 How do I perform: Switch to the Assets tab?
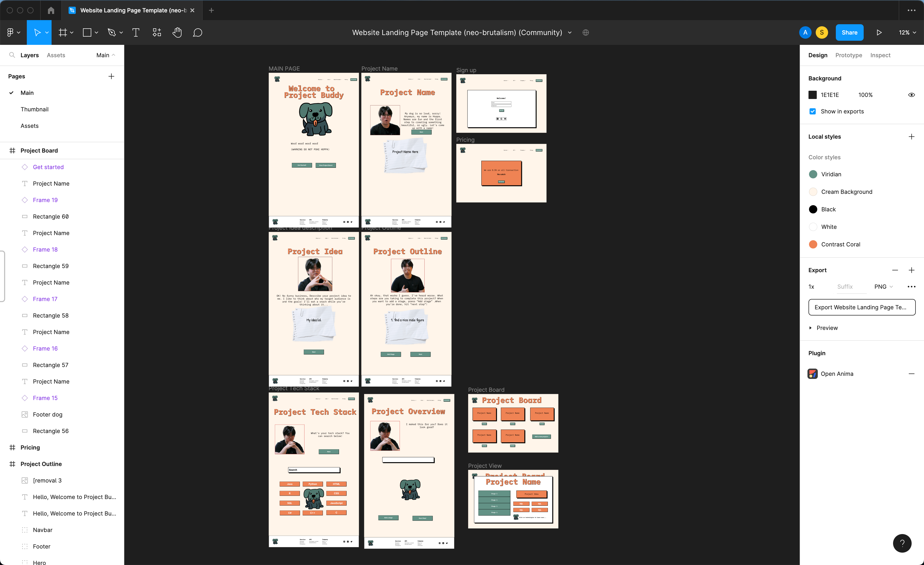pos(56,55)
